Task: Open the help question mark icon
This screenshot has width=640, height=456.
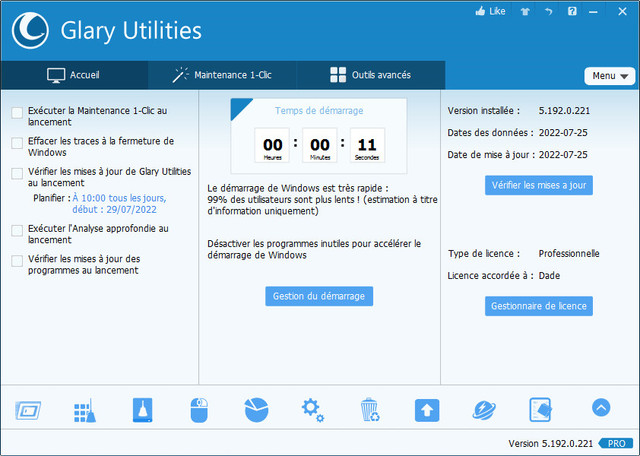Action: point(572,11)
